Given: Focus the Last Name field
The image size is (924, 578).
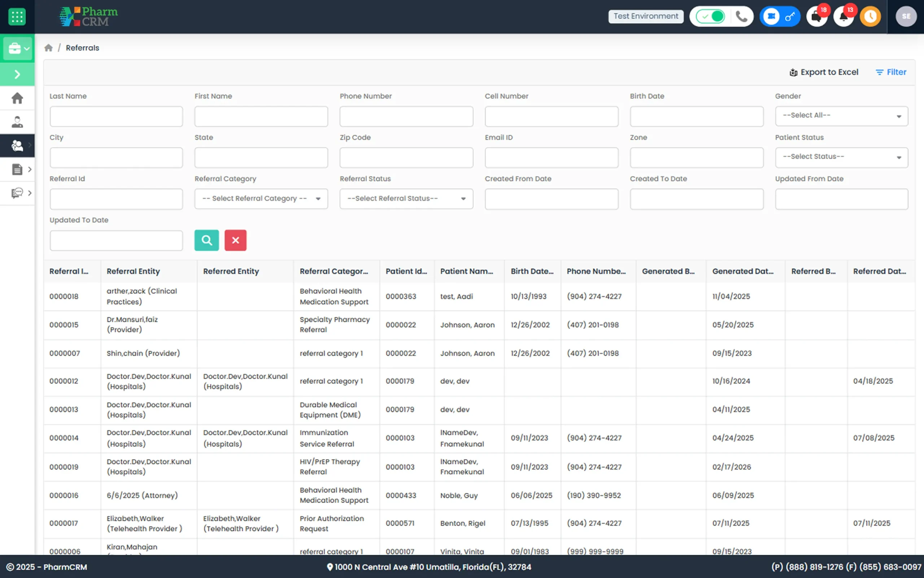Looking at the screenshot, I should [x=116, y=116].
